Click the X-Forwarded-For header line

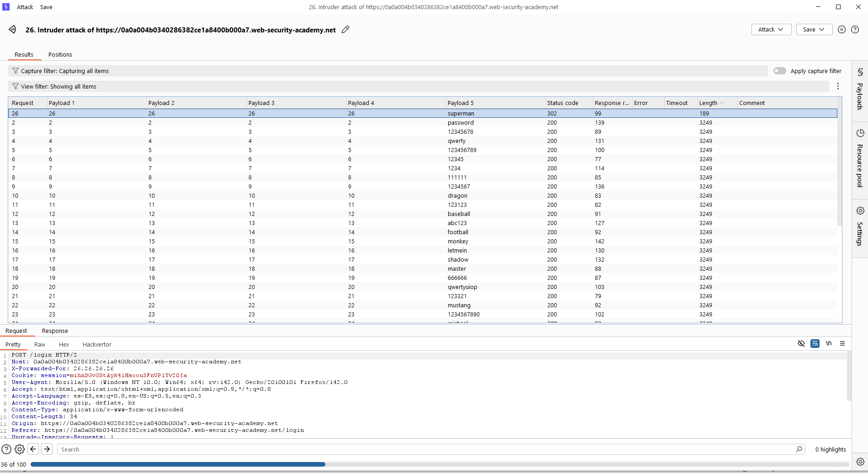tap(63, 368)
